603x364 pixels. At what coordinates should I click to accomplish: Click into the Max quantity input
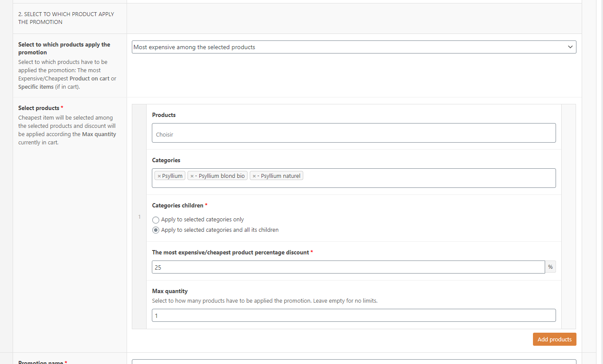coord(354,315)
